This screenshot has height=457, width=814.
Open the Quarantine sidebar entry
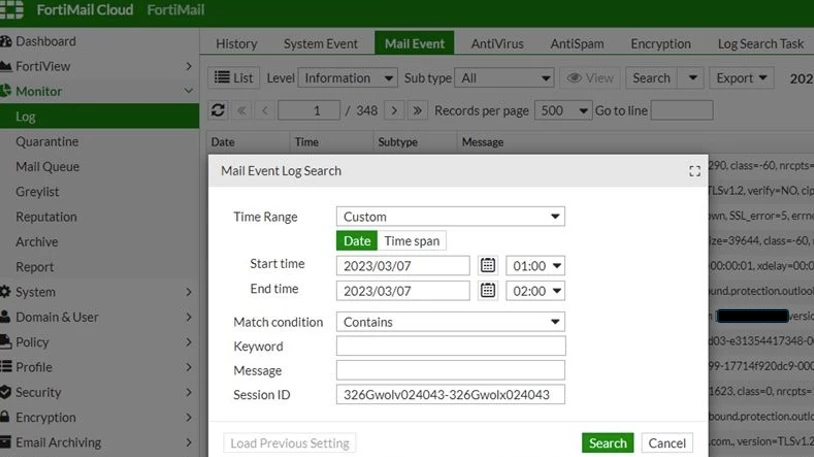47,141
